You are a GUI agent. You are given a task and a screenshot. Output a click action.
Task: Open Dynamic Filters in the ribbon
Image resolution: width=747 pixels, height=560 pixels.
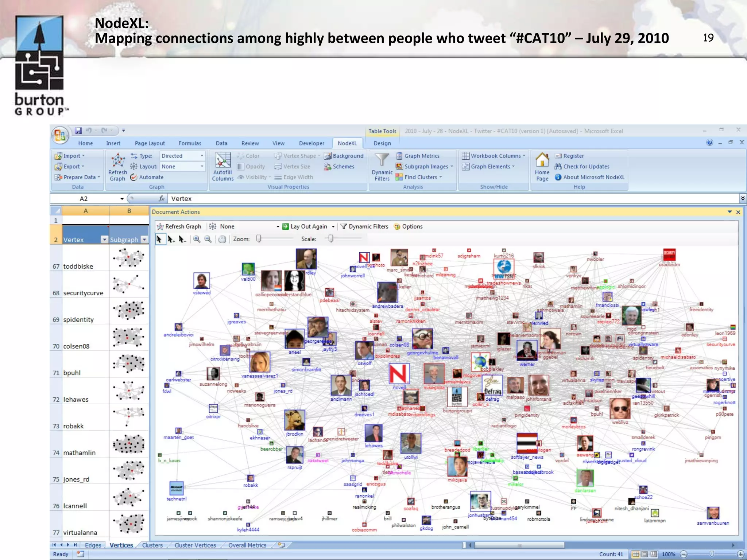pyautogui.click(x=382, y=167)
